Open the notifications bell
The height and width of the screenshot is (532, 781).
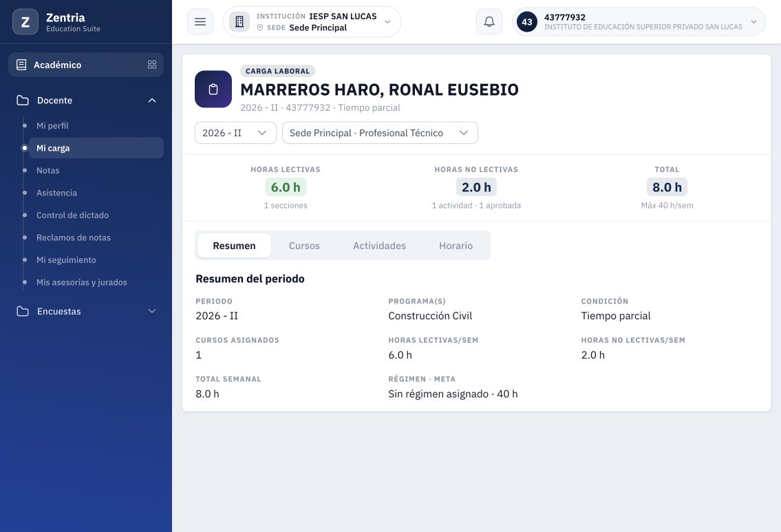[489, 22]
